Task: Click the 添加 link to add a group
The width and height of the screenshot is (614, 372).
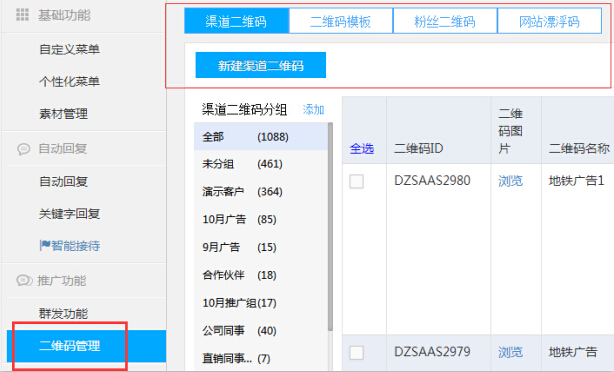Action: pos(313,110)
